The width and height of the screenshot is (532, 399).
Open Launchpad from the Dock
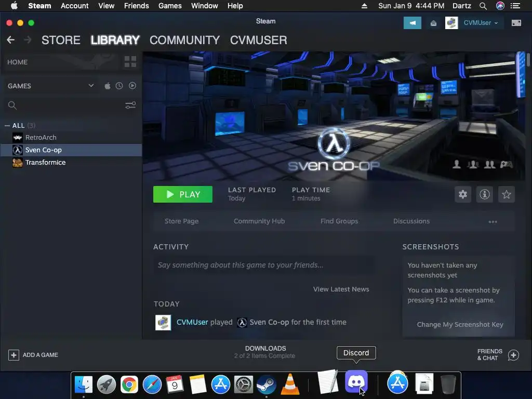107,385
